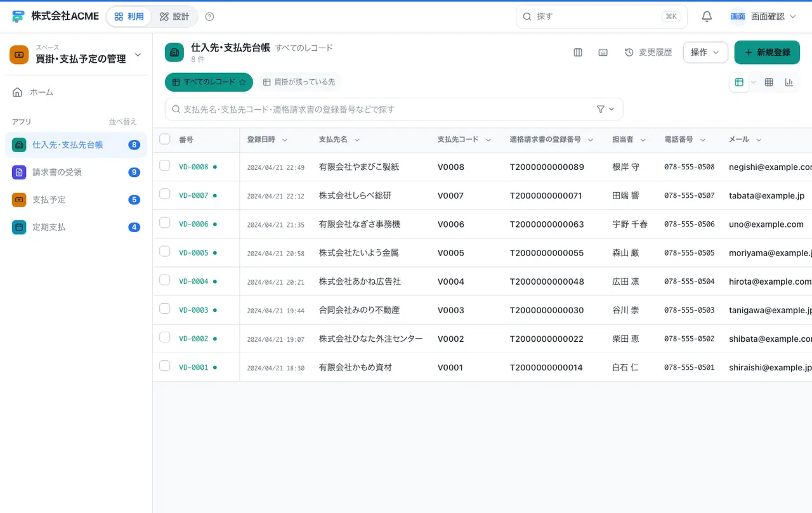Click the keyboard shortcuts icon
812x513 pixels.
603,53
